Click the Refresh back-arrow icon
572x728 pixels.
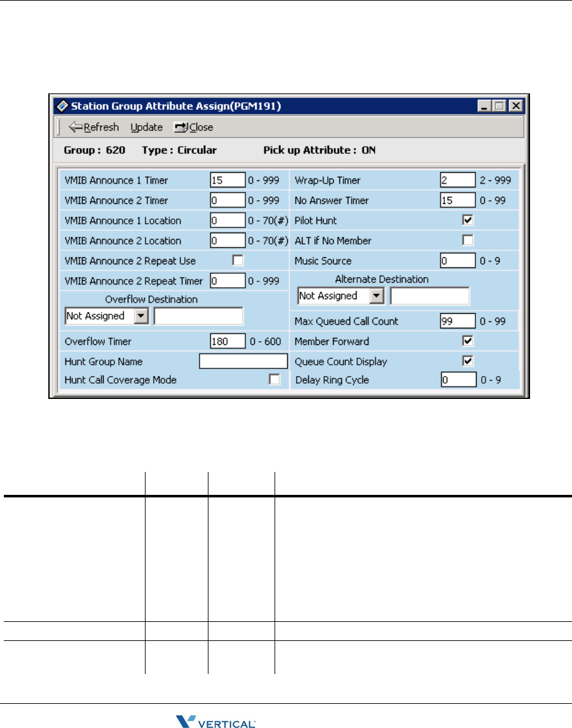[x=75, y=127]
